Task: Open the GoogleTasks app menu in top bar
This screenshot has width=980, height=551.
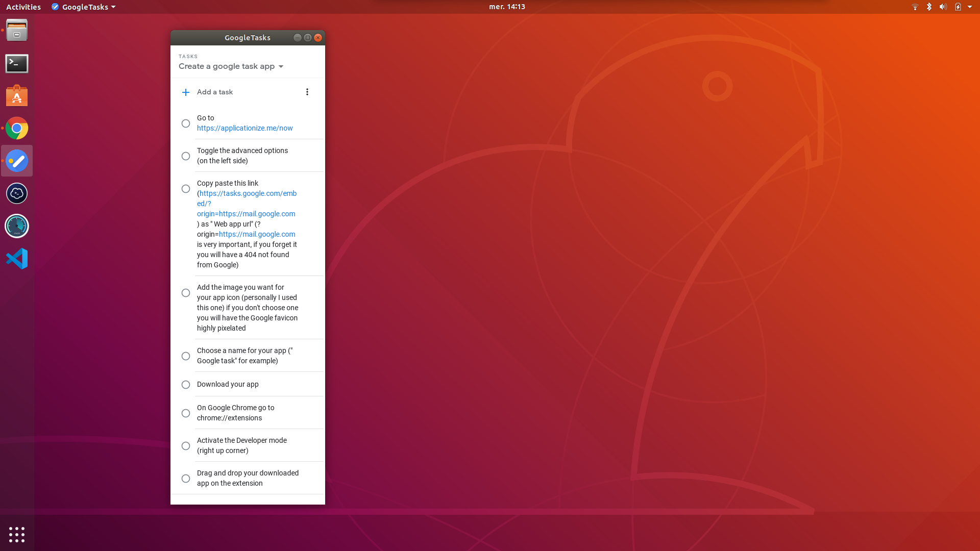Action: [x=84, y=7]
